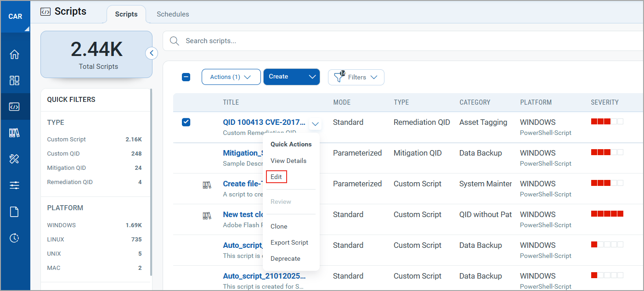Choose Deprecate in Quick Actions menu
The height and width of the screenshot is (291, 644).
285,258
